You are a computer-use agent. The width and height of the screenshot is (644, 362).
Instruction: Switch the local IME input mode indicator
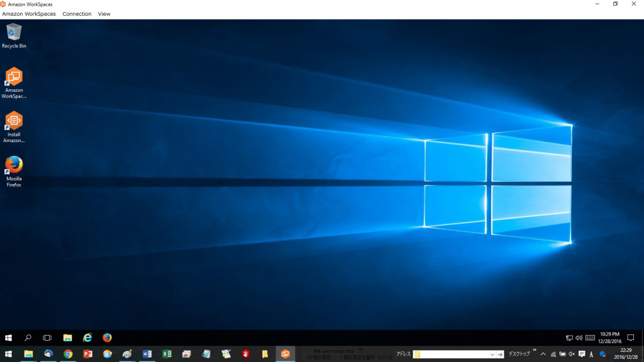coord(591,354)
